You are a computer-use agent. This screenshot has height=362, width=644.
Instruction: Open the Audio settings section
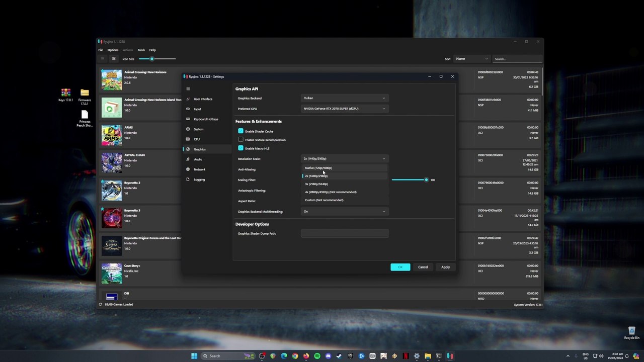[198, 159]
